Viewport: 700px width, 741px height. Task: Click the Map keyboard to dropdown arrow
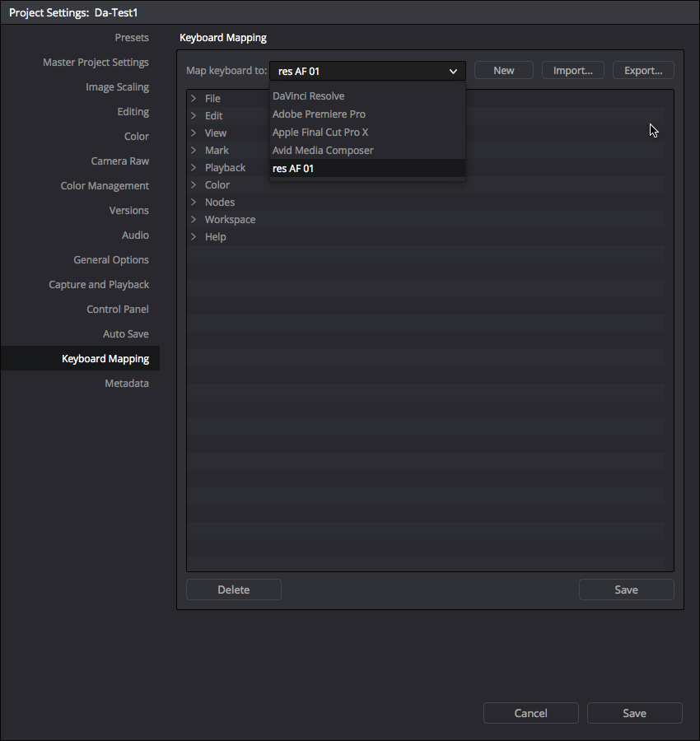[453, 72]
